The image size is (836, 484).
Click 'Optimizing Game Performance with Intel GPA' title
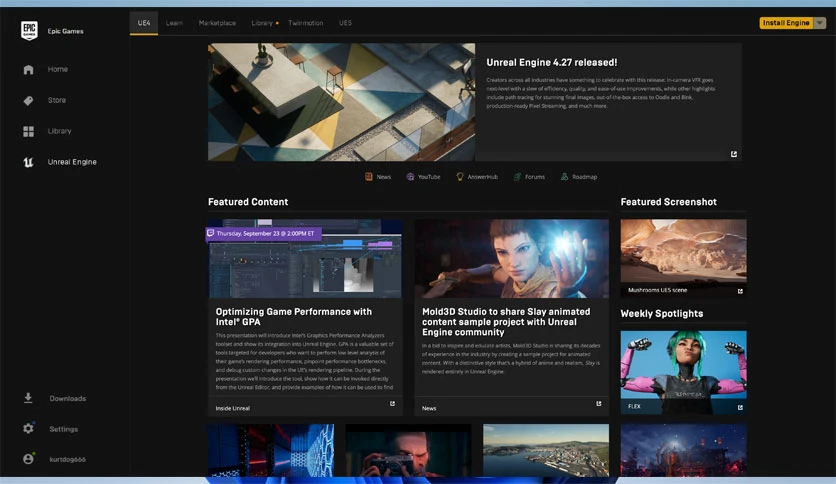[294, 317]
